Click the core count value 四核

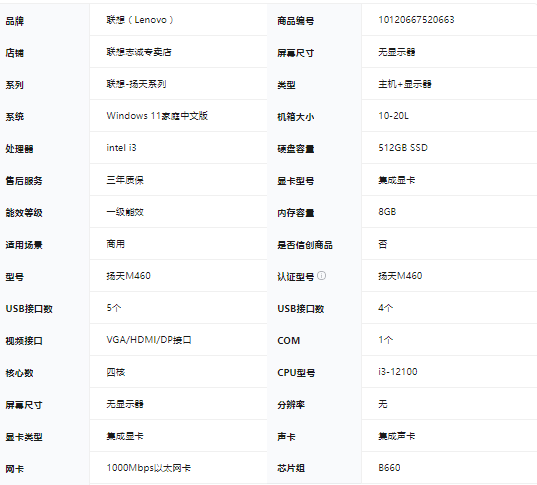[116, 372]
